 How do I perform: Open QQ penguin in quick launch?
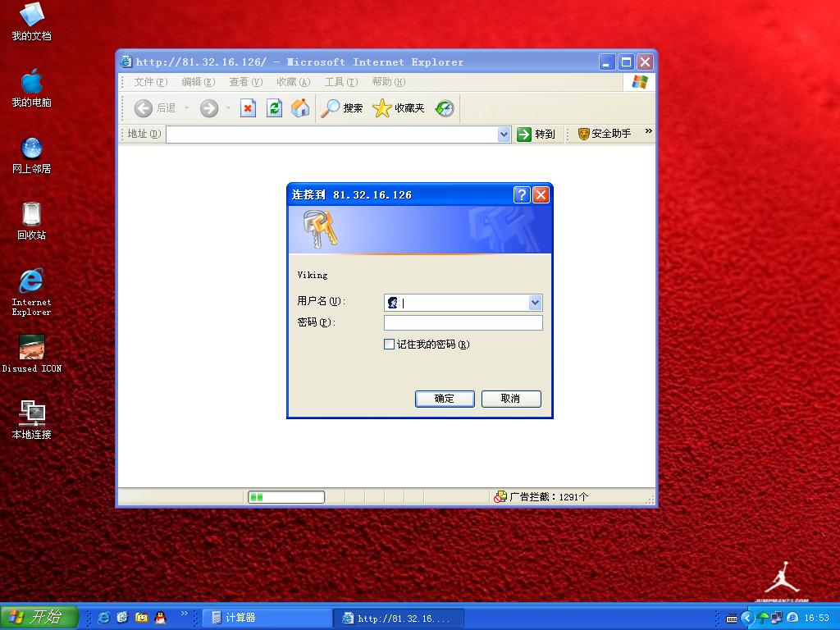[x=160, y=618]
